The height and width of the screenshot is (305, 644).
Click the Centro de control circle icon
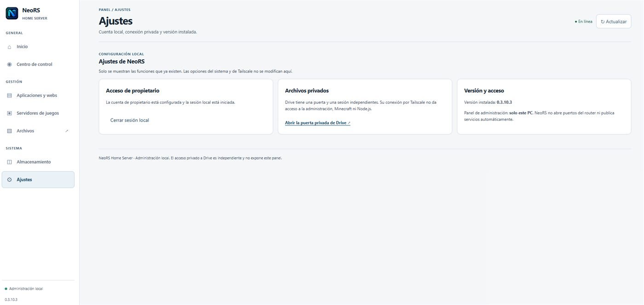(x=9, y=64)
